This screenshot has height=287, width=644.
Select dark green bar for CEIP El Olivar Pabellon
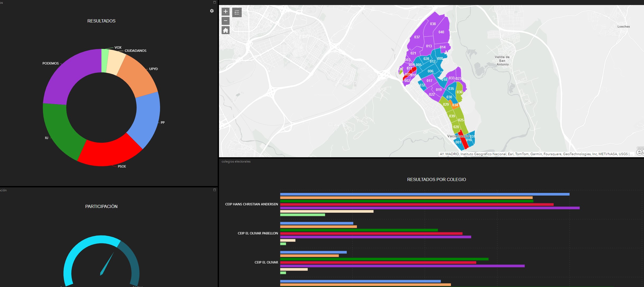(x=359, y=230)
